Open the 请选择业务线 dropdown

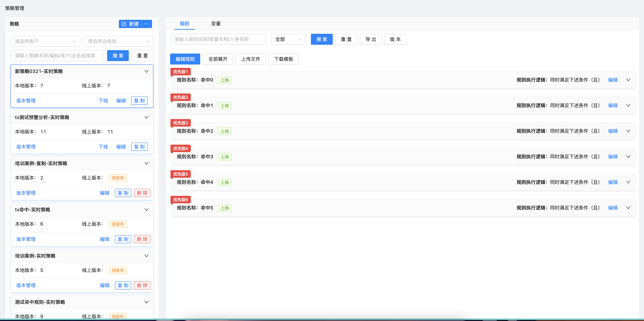point(119,41)
